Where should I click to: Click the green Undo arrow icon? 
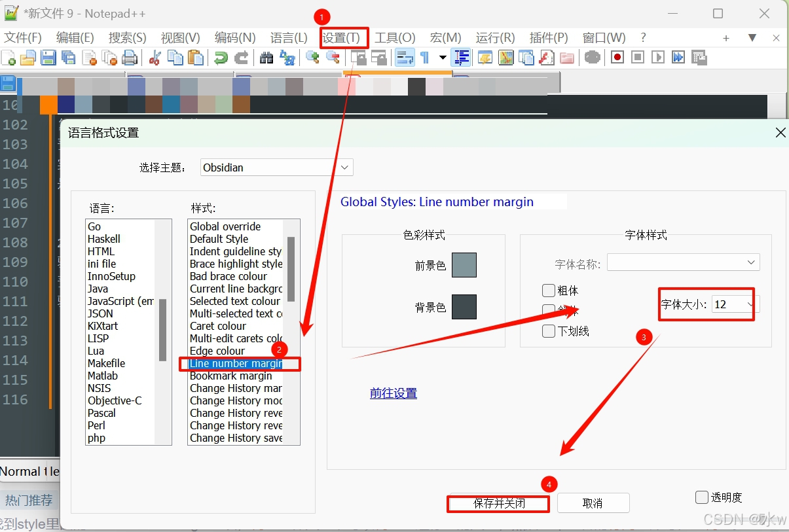[221, 58]
